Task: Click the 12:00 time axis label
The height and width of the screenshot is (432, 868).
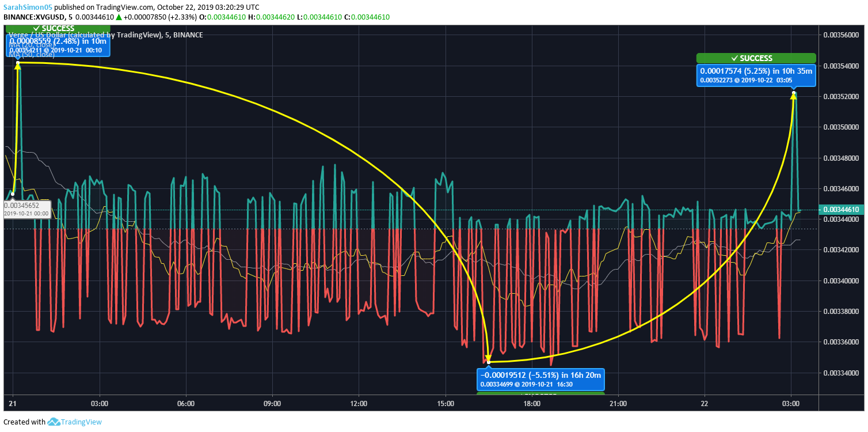Action: tap(359, 404)
